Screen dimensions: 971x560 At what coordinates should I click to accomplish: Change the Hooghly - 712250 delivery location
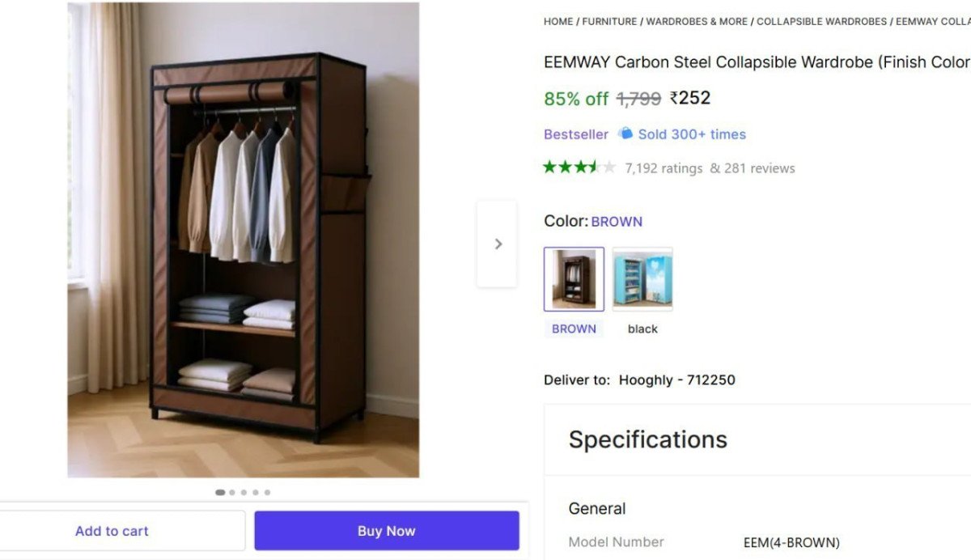(x=677, y=380)
